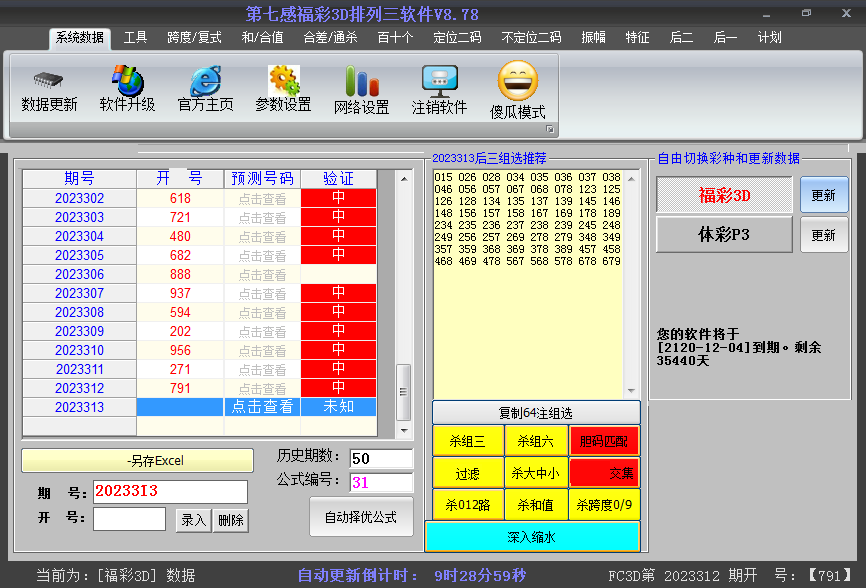The height and width of the screenshot is (588, 866).
Task: Focus the 开号 input field
Action: (x=129, y=518)
